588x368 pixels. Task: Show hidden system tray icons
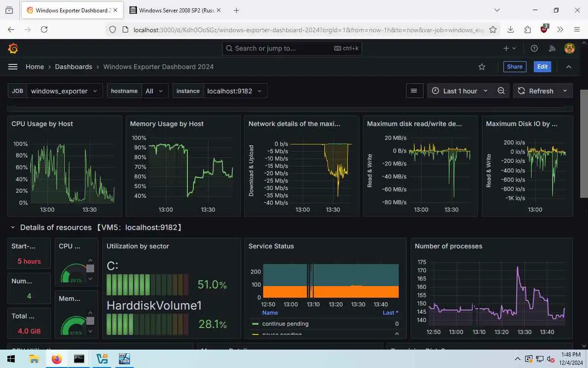[518, 359]
